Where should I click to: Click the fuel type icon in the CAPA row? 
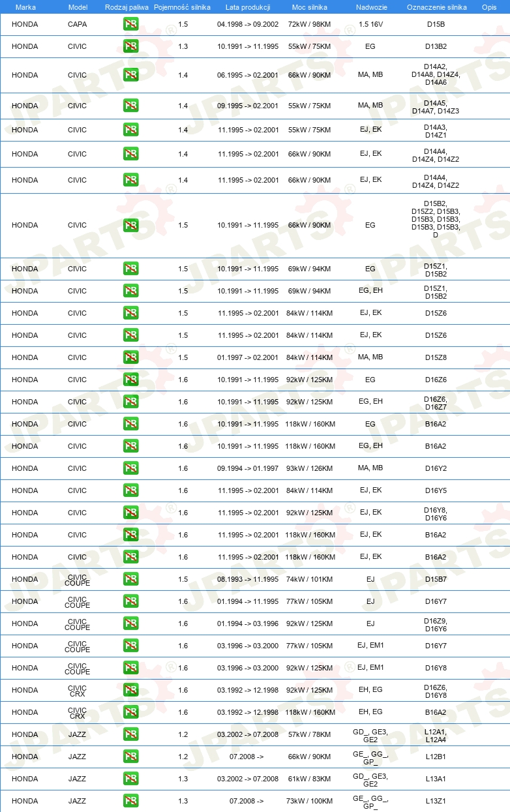(130, 24)
